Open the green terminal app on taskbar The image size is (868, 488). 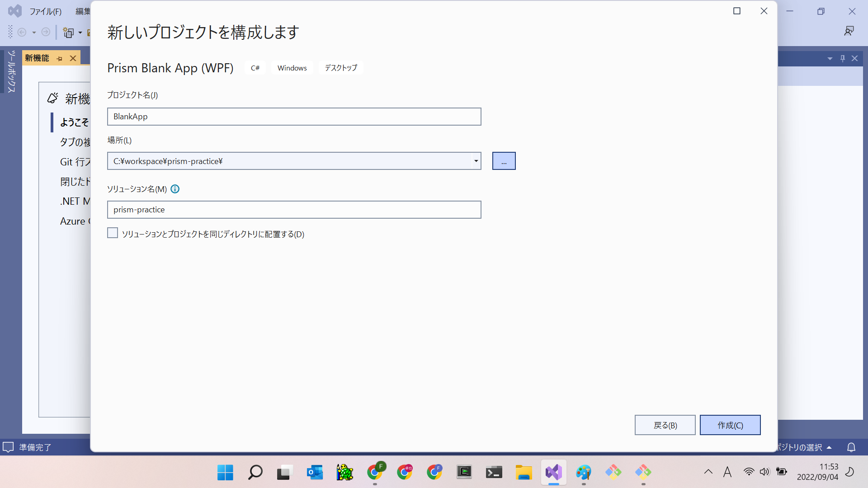(464, 473)
